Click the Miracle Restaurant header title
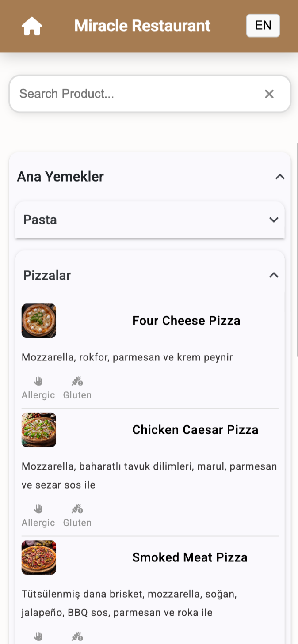Screen dimensions: 298x644 coord(142,26)
